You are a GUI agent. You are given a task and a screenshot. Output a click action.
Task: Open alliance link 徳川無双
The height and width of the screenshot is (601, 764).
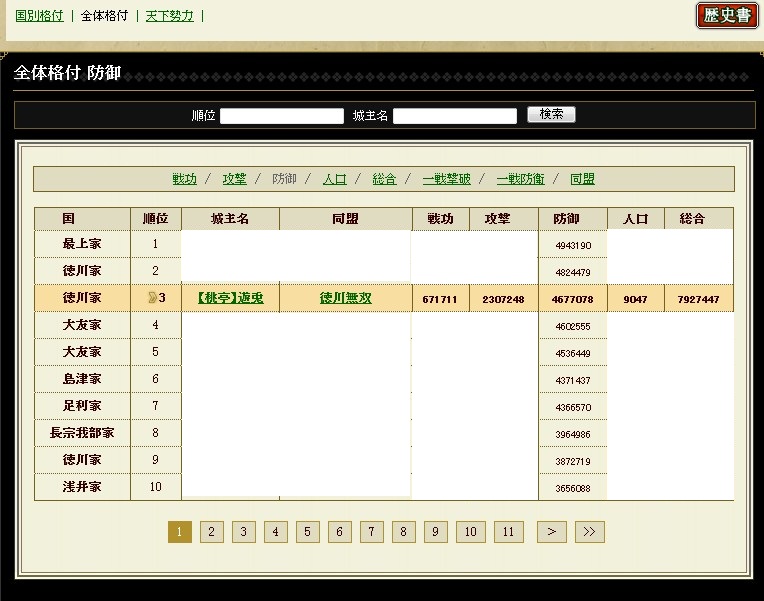345,298
